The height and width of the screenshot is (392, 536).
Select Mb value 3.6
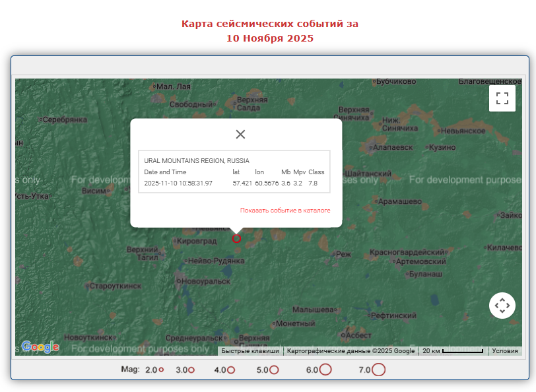286,183
